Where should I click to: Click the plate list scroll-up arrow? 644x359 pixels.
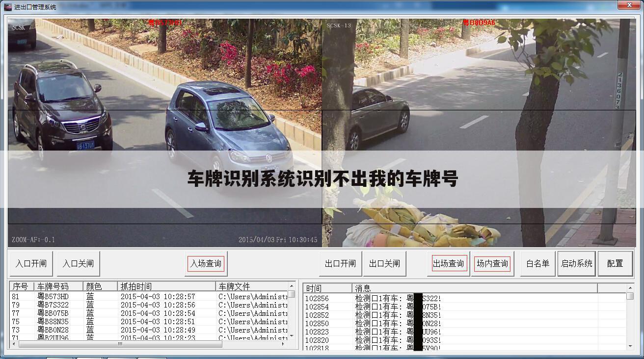292,285
